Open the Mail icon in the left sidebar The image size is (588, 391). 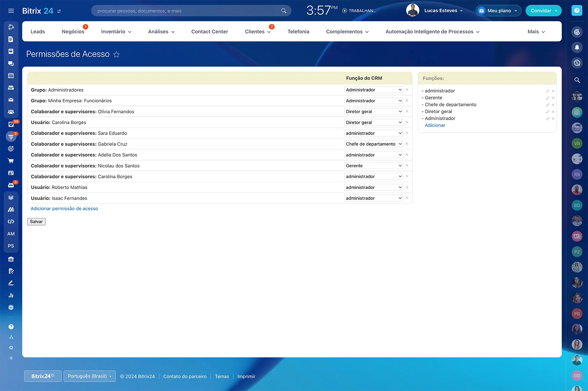(x=11, y=100)
